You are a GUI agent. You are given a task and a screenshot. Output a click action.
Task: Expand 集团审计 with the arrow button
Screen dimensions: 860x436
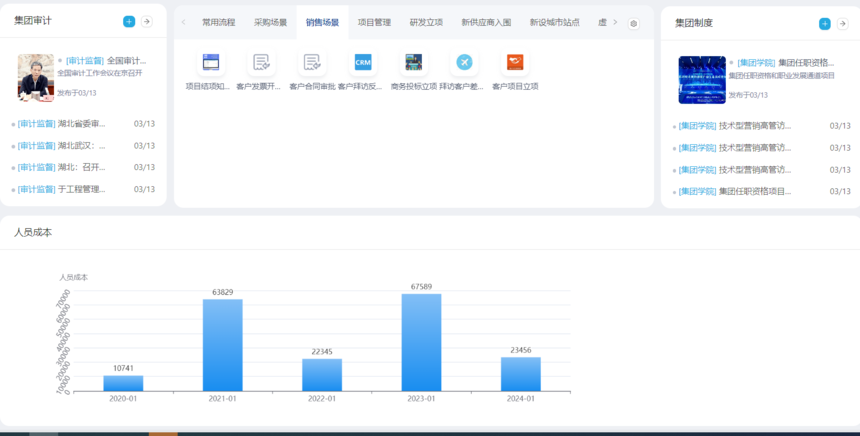[147, 22]
